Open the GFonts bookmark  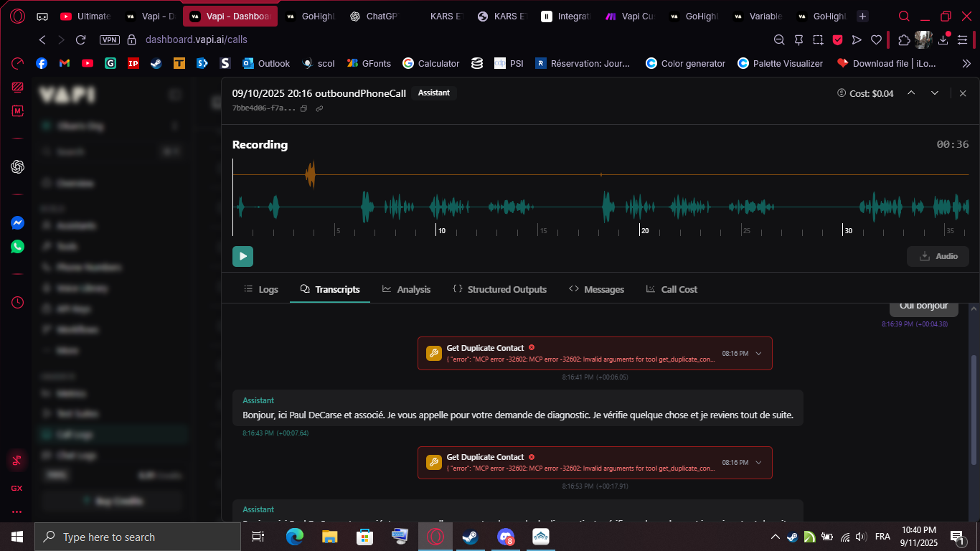369,63
